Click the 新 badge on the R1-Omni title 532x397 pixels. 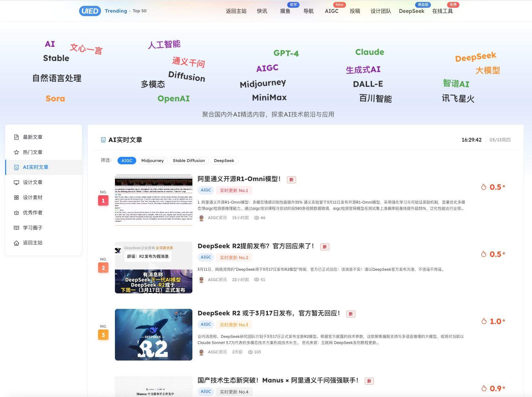291,180
